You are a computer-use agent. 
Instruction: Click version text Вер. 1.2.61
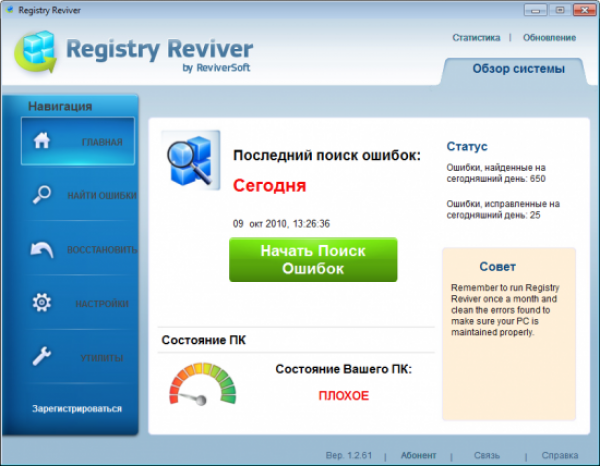[349, 455]
